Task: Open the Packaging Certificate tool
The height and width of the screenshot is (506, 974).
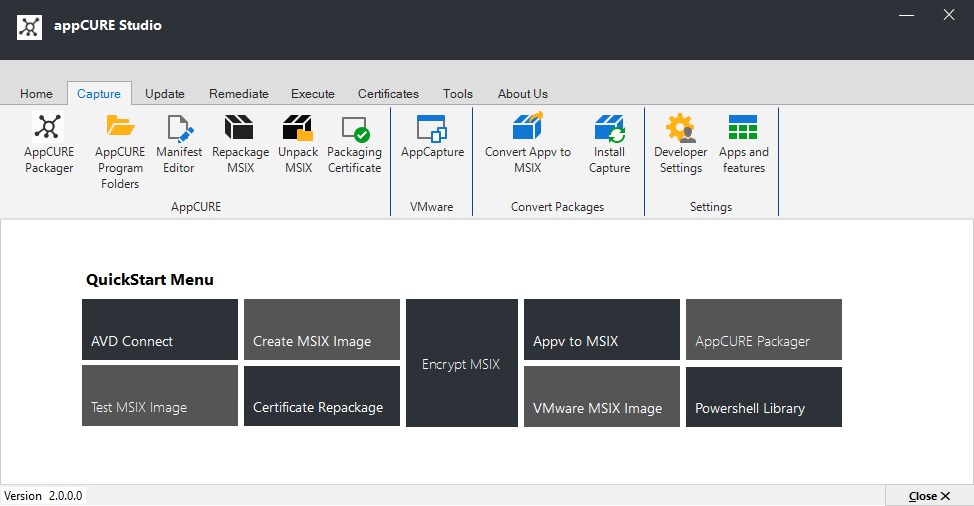Action: [x=354, y=143]
